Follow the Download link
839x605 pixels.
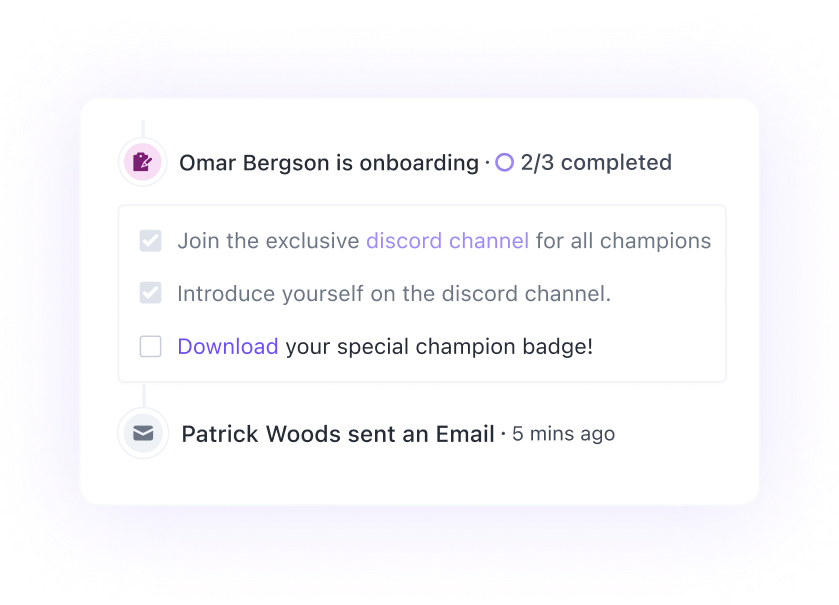coord(228,347)
